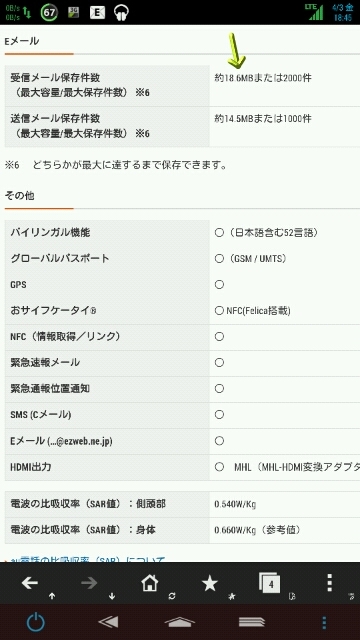Tap the HDMI出力 MHL value cell

pos(285,467)
